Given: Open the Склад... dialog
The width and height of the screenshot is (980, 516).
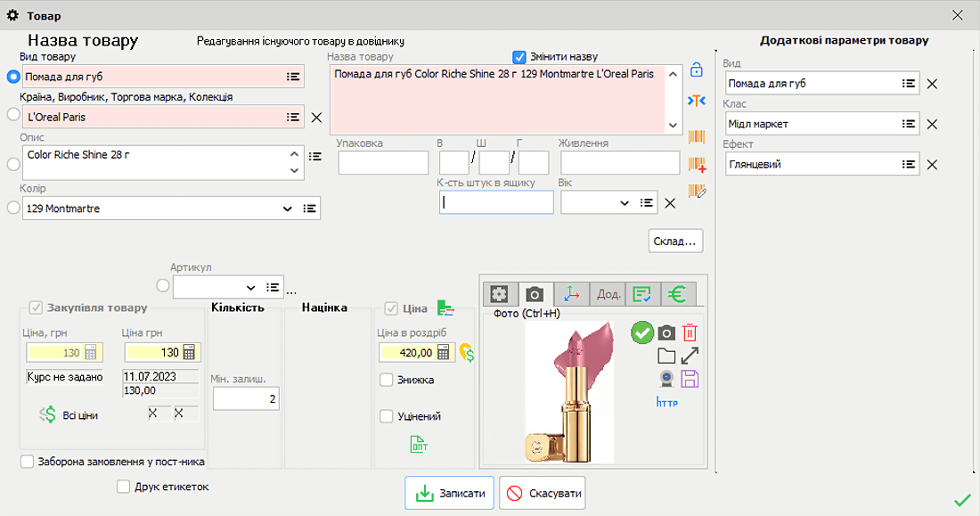Looking at the screenshot, I should click(x=675, y=240).
